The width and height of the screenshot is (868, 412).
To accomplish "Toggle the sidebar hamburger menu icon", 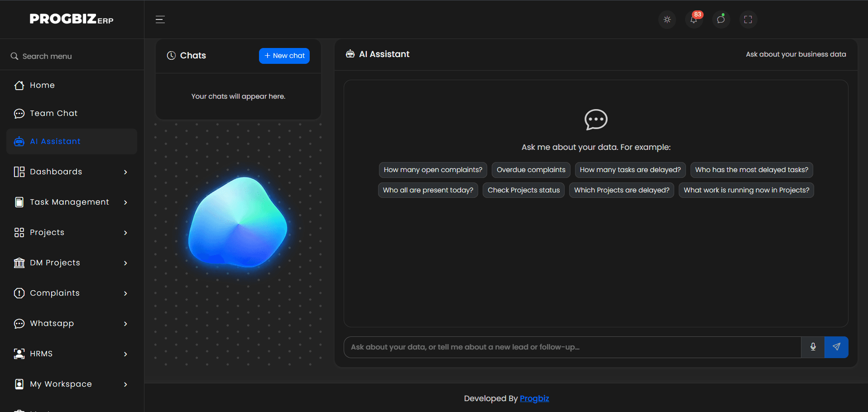I will (x=160, y=19).
